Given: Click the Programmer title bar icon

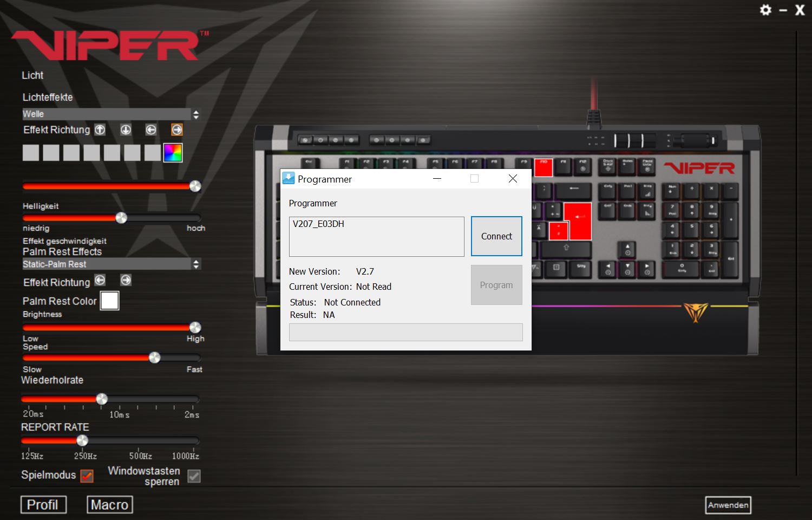Looking at the screenshot, I should point(289,178).
